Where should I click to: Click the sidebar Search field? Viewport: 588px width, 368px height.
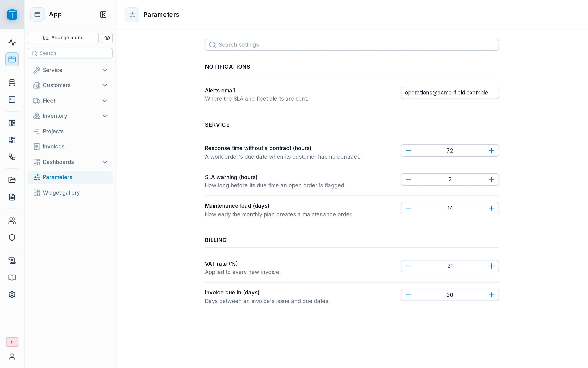click(x=70, y=53)
